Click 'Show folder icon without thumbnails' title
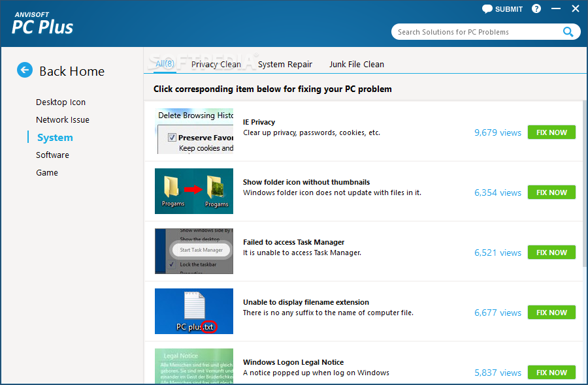This screenshot has height=385, width=588. coord(306,182)
